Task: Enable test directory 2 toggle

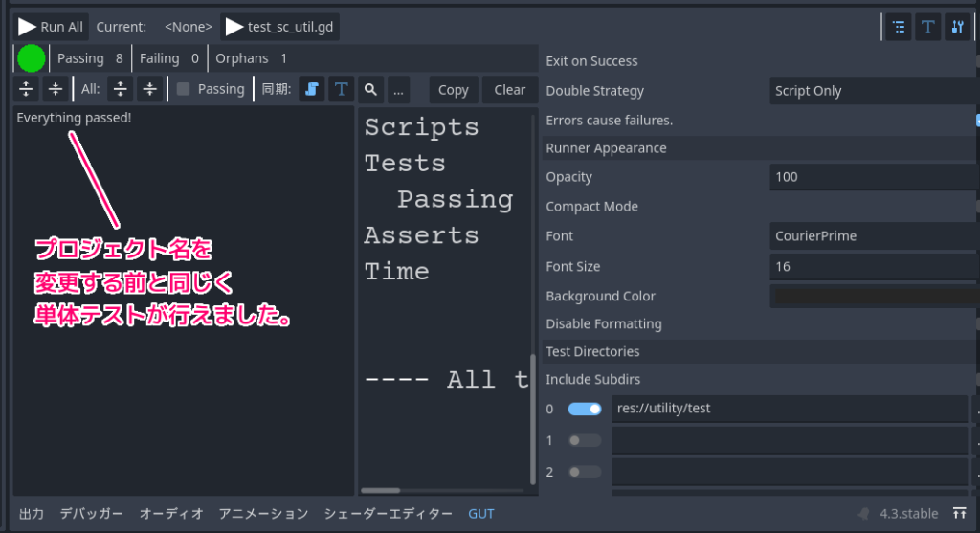Action: 585,472
